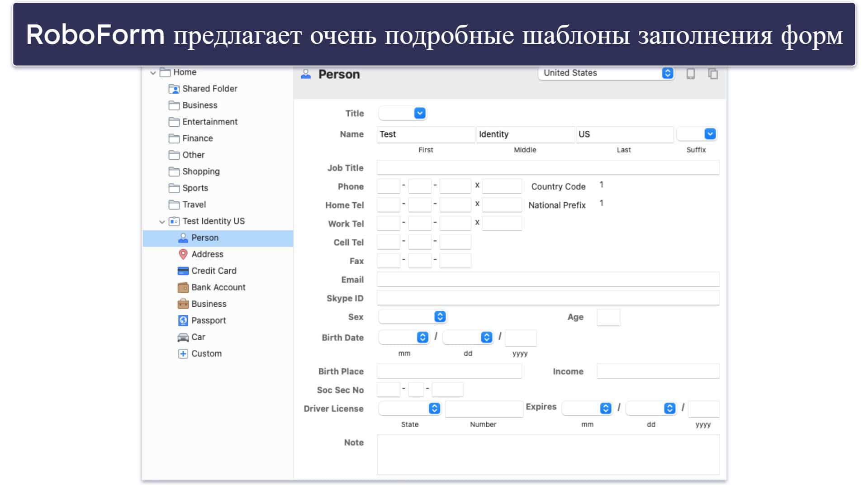
Task: Click the Cell Tel area code field
Action: [389, 242]
